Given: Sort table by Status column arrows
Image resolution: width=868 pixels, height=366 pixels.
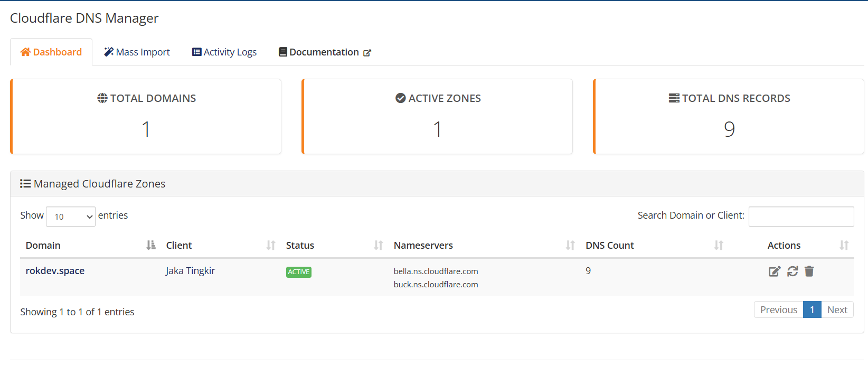Looking at the screenshot, I should click(378, 245).
